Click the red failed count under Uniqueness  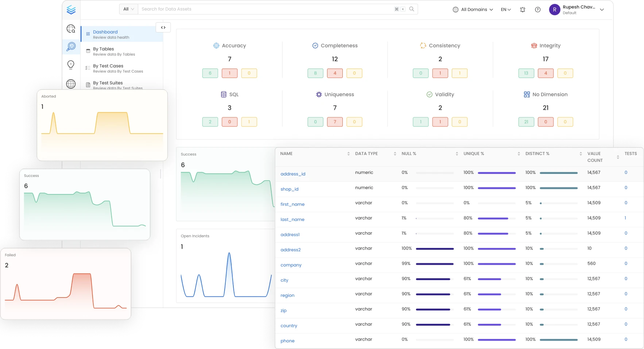335,122
